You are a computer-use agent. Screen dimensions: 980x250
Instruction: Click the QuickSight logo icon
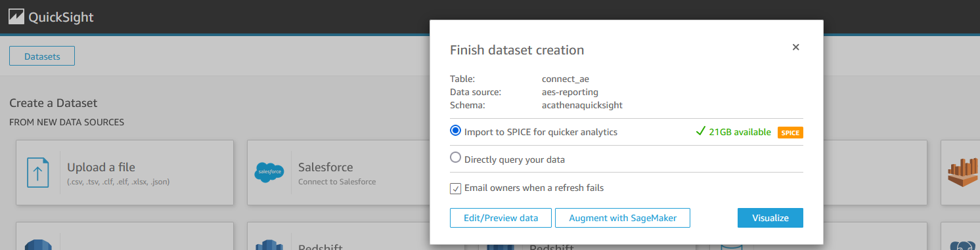(x=16, y=17)
